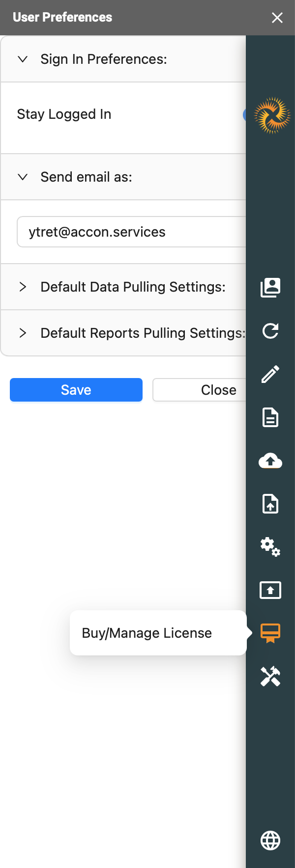Click the file upload arrow icon
Image resolution: width=295 pixels, height=868 pixels.
click(270, 504)
